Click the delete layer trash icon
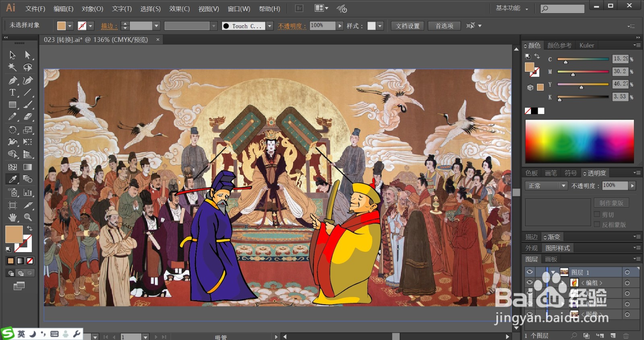Image resolution: width=644 pixels, height=340 pixels. pos(626,336)
